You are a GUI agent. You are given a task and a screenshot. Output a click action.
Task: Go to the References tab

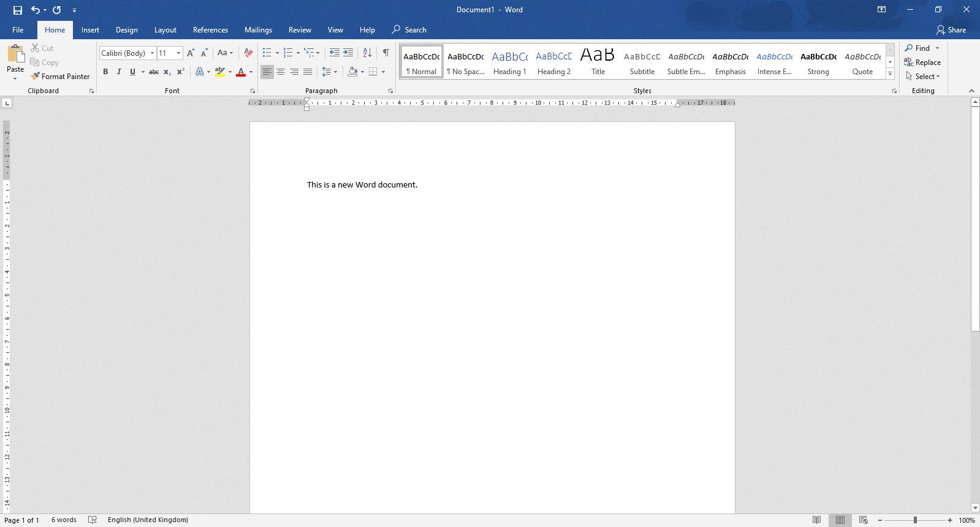point(210,29)
